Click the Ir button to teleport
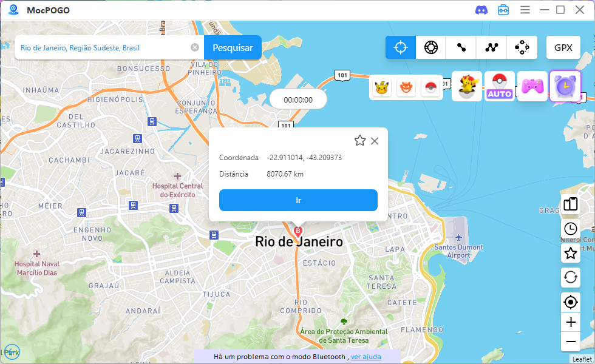The width and height of the screenshot is (595, 364). (298, 200)
